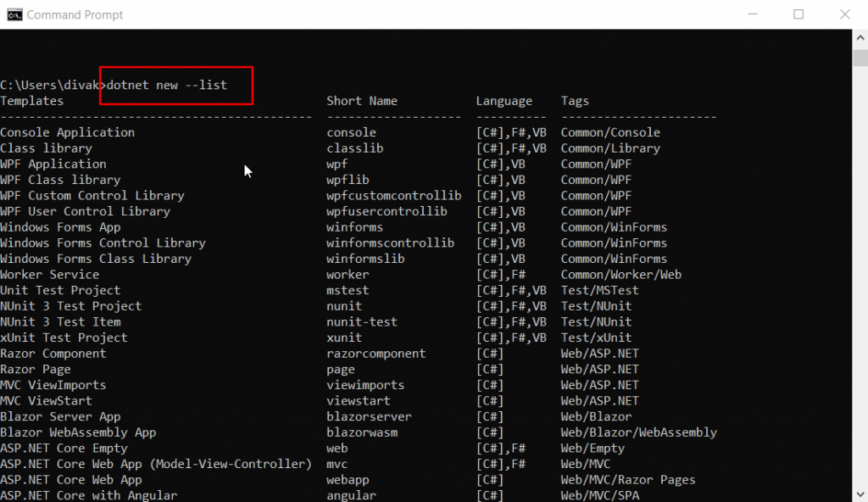Image resolution: width=868 pixels, height=502 pixels.
Task: Click the 'wpfcustomcontrollib' short name
Action: tap(393, 196)
